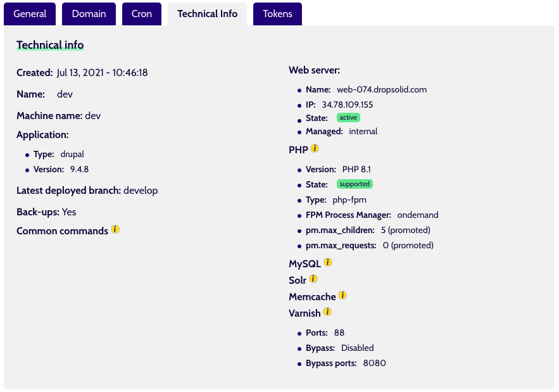
Task: Click the MySQL info icon
Action: (328, 262)
